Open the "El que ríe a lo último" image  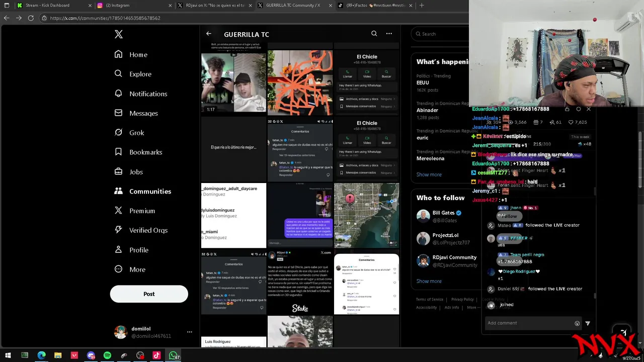click(x=233, y=149)
